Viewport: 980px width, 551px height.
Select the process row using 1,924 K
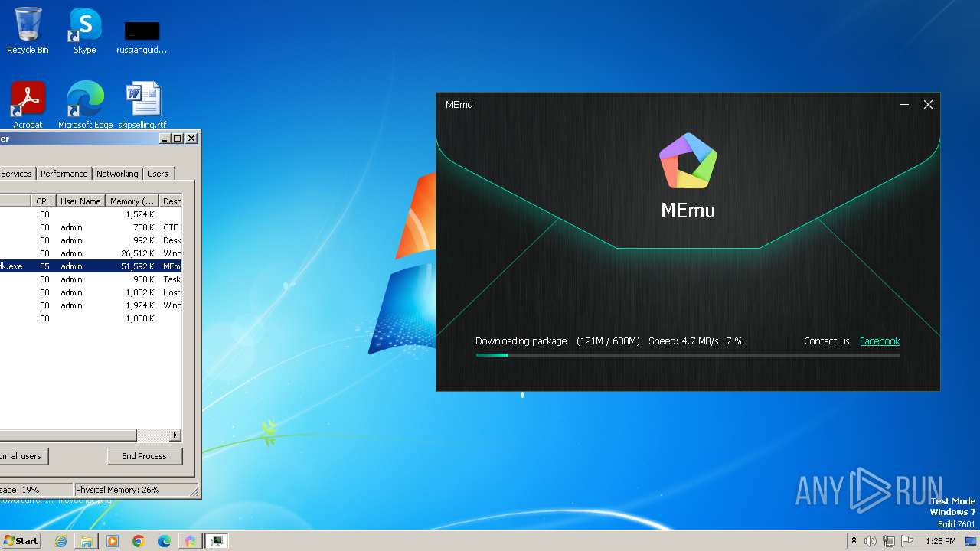(90, 305)
